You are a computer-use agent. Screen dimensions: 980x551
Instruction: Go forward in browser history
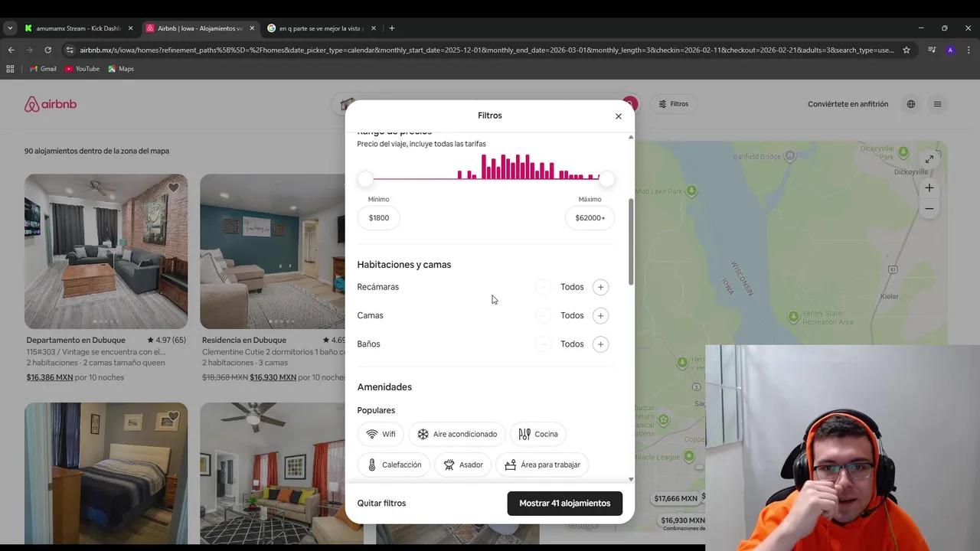click(29, 50)
